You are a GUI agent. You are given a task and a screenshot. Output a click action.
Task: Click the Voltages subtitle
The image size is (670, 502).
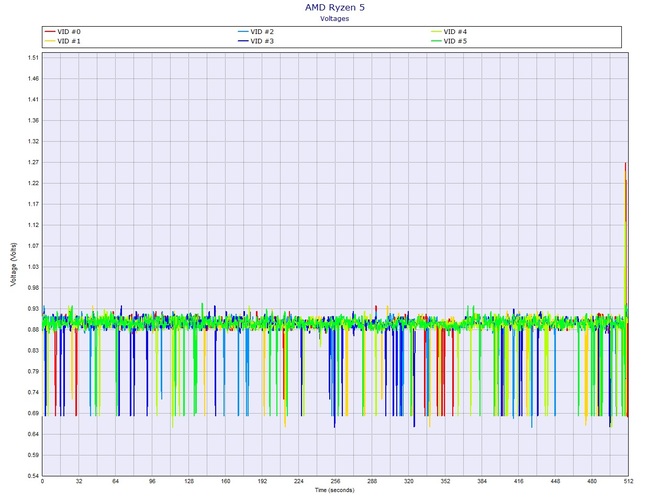[335, 19]
